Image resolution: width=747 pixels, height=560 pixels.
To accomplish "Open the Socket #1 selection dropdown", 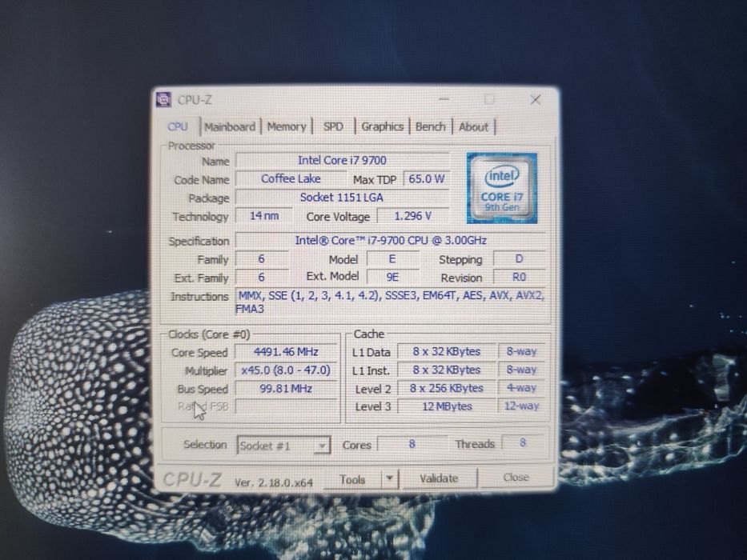I will 283,446.
